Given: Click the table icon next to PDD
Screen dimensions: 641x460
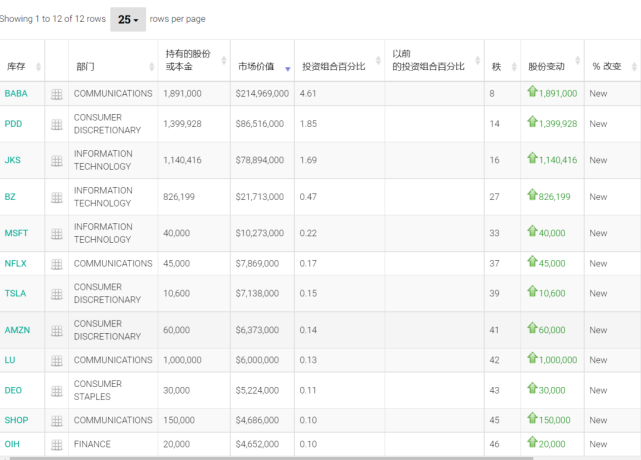Looking at the screenshot, I should tap(57, 124).
